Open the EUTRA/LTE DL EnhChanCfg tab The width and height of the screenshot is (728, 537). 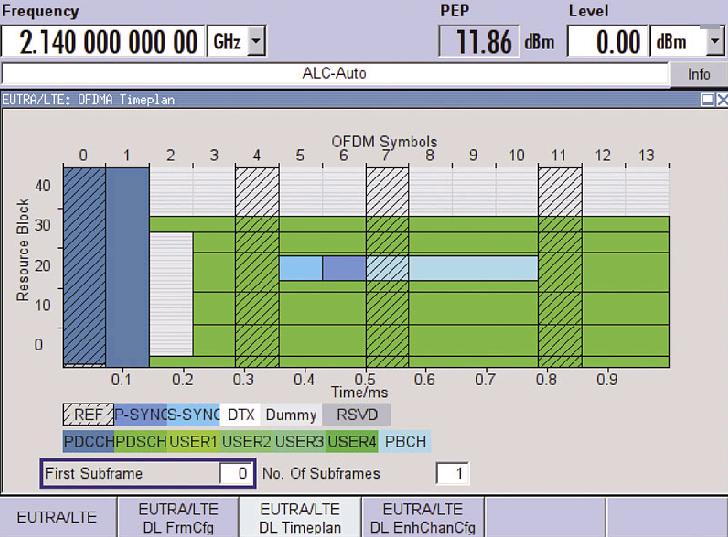click(421, 518)
